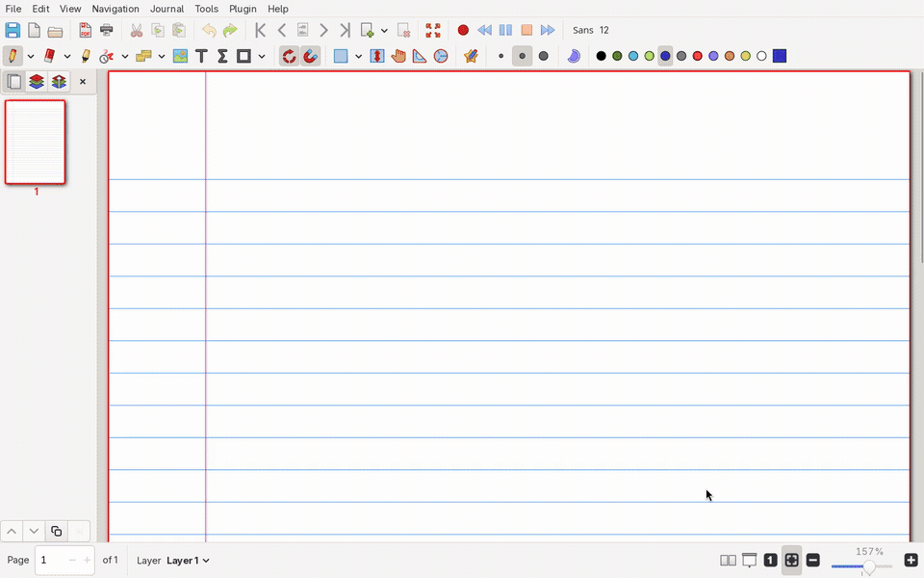924x578 pixels.
Task: Expand the selection tool dropdown arrow
Action: tap(162, 57)
